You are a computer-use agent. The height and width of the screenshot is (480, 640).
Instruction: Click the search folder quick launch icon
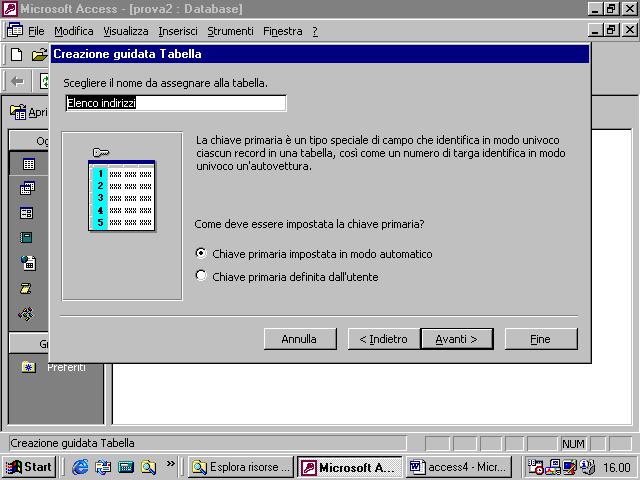tap(149, 467)
